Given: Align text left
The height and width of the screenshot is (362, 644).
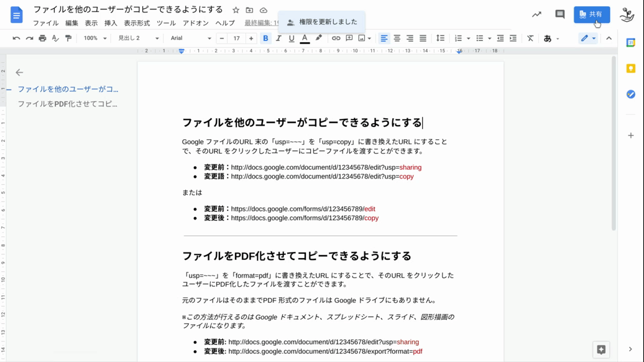Looking at the screenshot, I should [x=384, y=38].
